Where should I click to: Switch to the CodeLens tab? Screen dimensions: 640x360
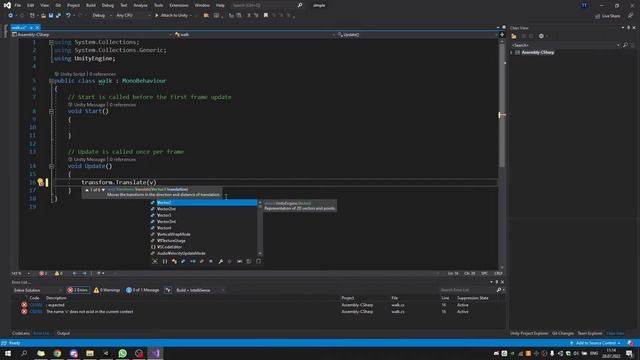pos(20,333)
